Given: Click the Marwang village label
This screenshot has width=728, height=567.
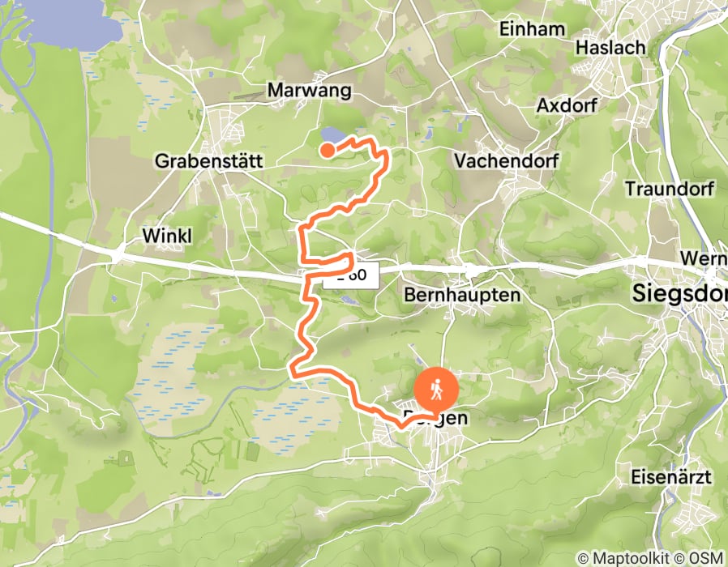Looking at the screenshot, I should pyautogui.click(x=310, y=90).
